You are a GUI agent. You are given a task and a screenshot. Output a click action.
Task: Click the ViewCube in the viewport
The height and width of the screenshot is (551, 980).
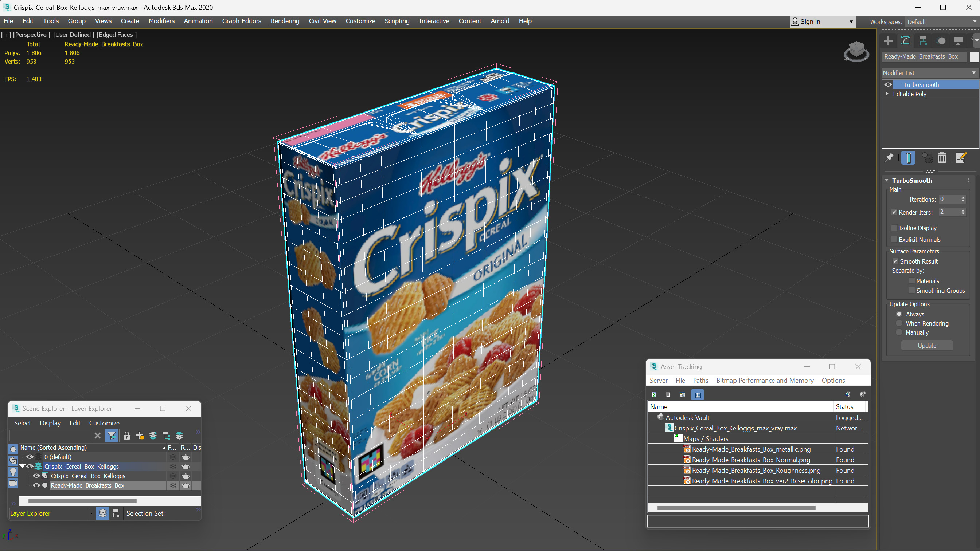tap(856, 51)
